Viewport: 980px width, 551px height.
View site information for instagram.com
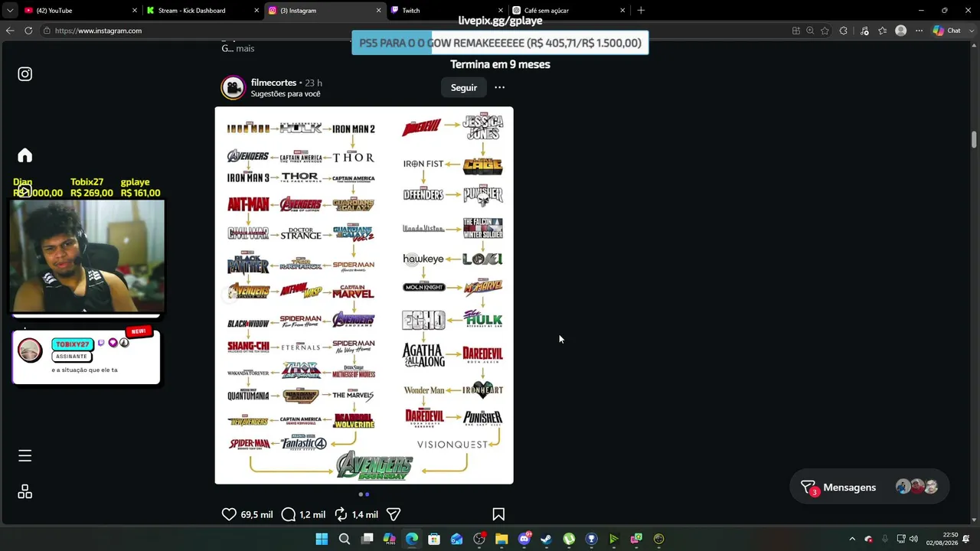(47, 31)
